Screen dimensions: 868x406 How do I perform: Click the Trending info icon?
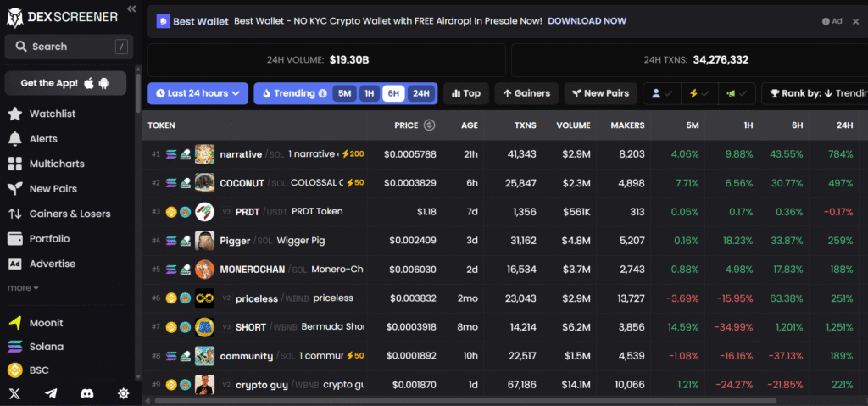[x=323, y=93]
